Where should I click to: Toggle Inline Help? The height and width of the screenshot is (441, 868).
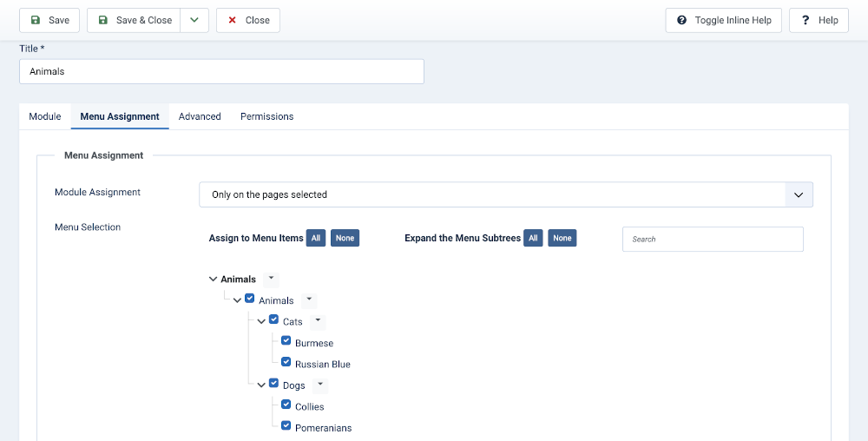(723, 20)
